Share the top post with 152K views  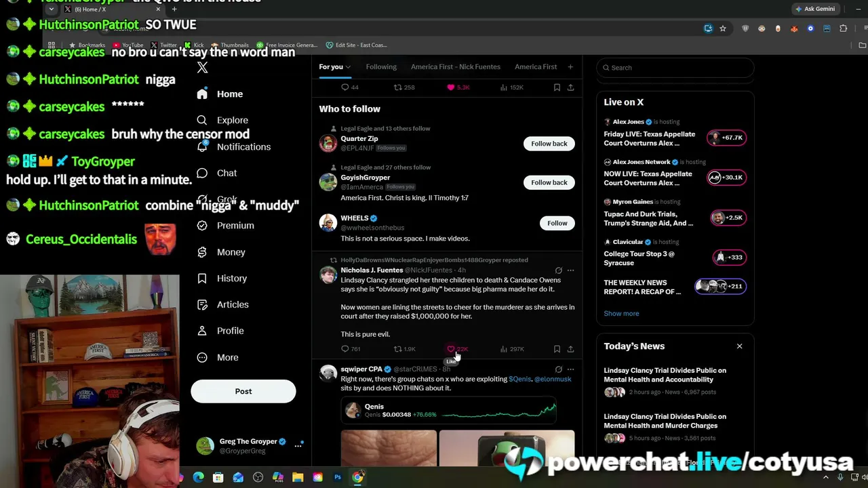[x=570, y=87]
